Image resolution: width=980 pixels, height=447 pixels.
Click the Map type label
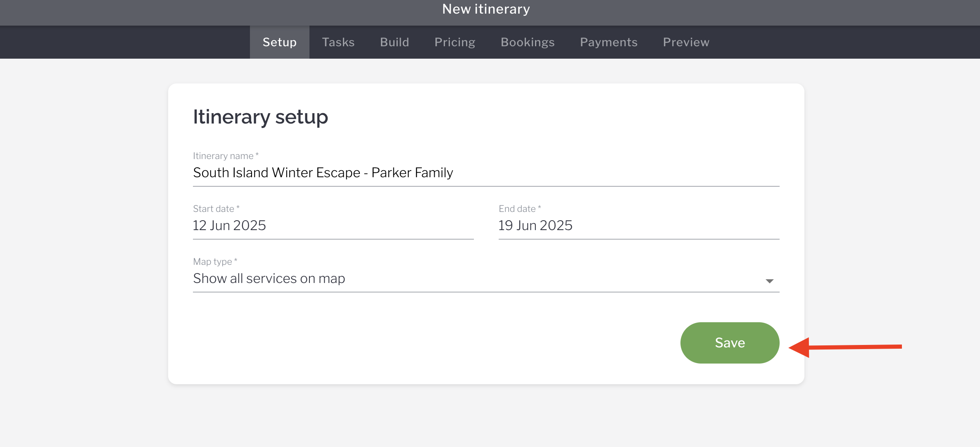(x=214, y=262)
